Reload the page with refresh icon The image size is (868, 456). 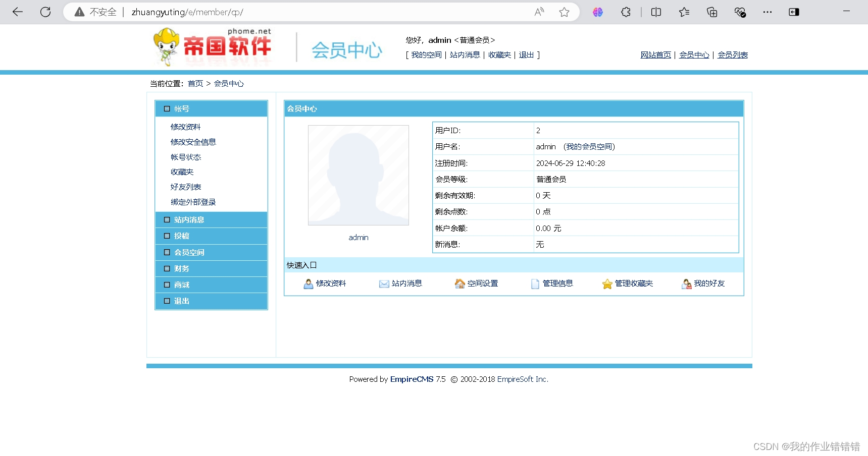click(x=45, y=12)
